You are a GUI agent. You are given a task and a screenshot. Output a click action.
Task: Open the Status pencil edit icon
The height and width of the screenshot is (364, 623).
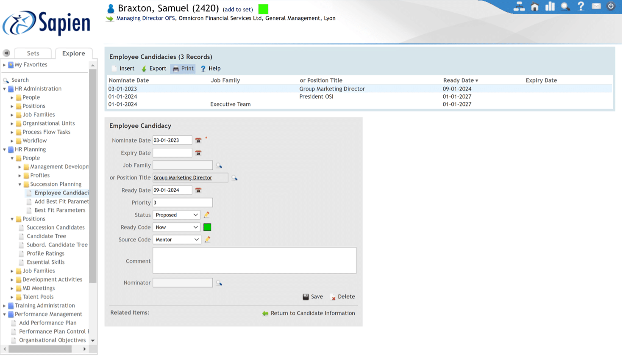(206, 215)
